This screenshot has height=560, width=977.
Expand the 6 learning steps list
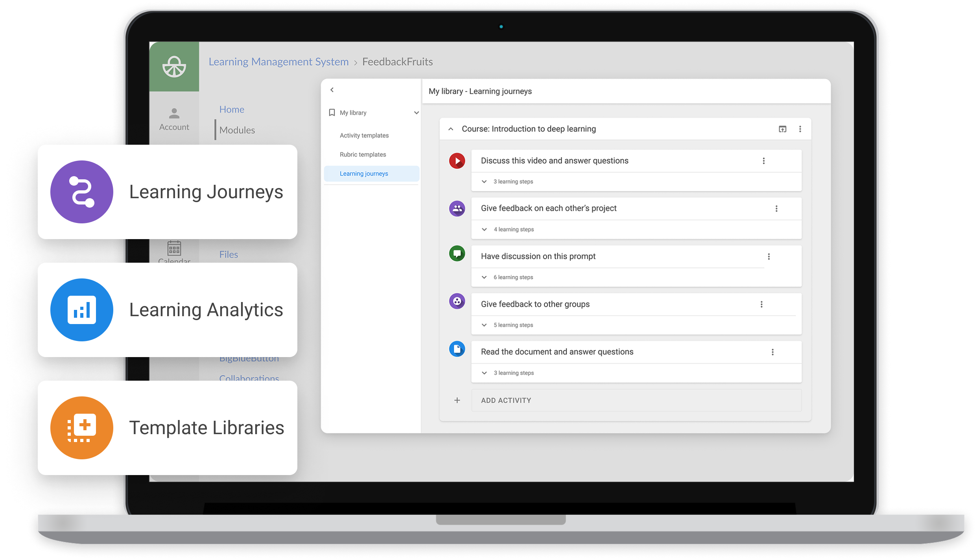click(x=484, y=277)
